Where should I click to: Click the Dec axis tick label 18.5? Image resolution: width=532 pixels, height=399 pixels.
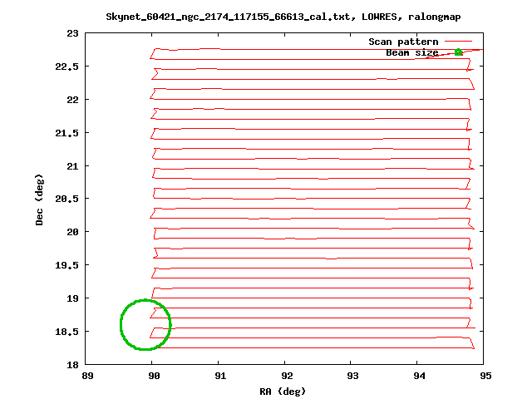click(66, 332)
